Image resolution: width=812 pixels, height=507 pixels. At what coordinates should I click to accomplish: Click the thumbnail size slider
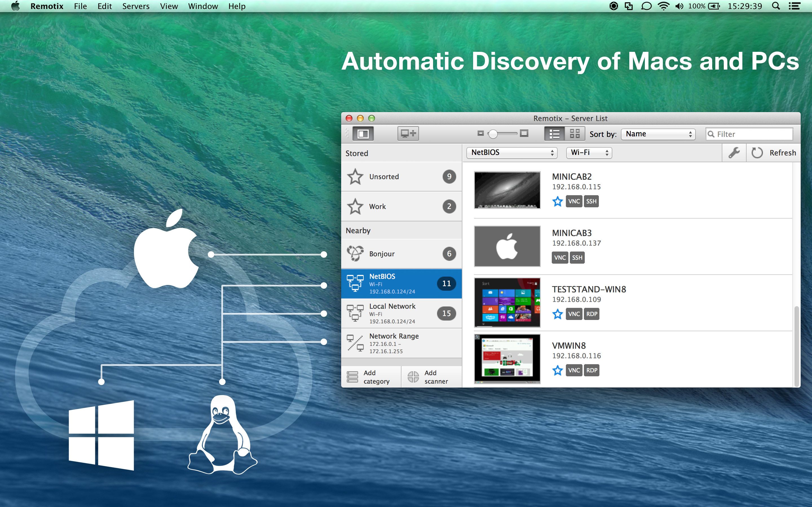coord(502,134)
